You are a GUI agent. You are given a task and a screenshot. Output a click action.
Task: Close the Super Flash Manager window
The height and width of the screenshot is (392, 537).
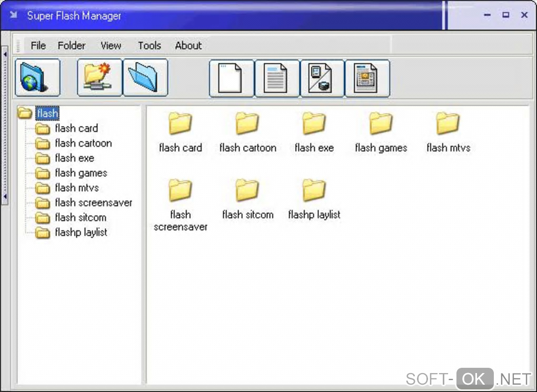(x=524, y=15)
